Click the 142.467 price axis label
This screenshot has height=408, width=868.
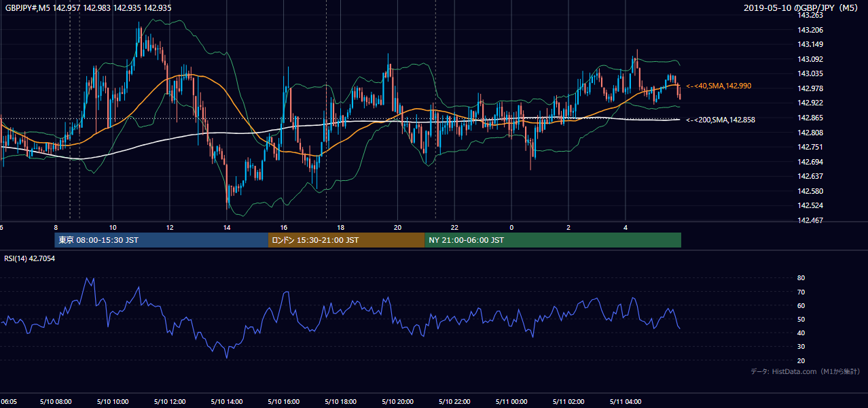[810, 220]
